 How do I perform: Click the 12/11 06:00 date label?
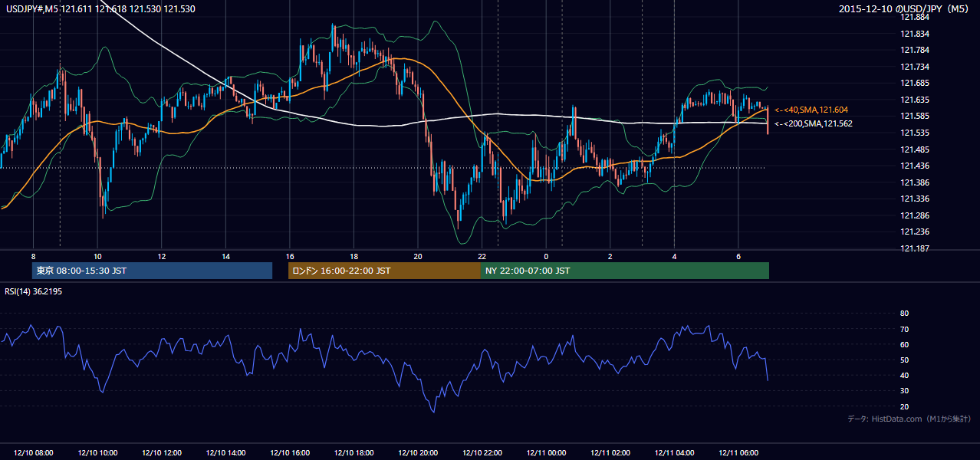click(738, 453)
